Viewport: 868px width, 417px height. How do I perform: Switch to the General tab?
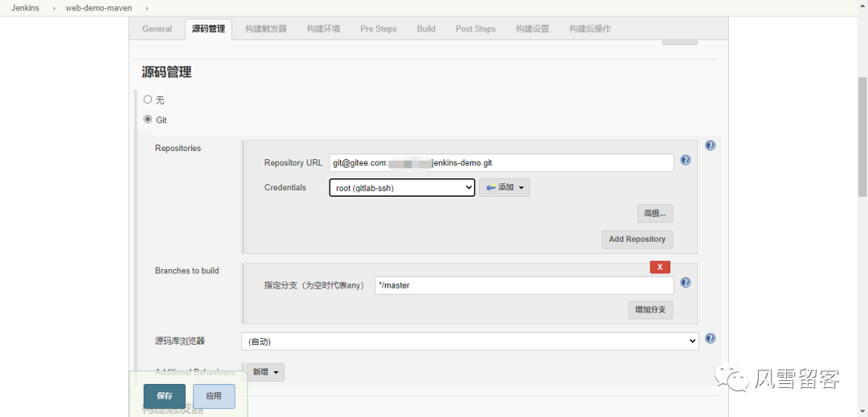pos(158,29)
